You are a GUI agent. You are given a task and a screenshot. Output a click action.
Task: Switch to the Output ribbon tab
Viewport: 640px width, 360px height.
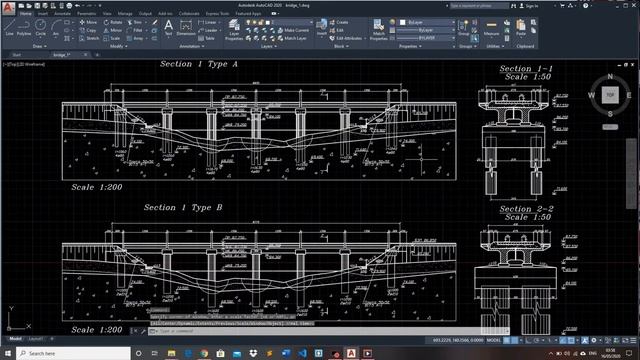[145, 13]
